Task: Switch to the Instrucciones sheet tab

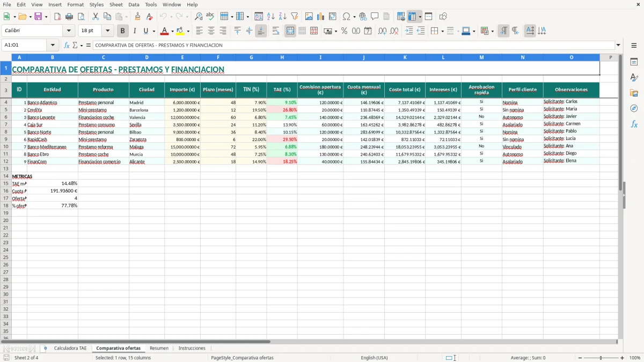Action: [192, 349]
